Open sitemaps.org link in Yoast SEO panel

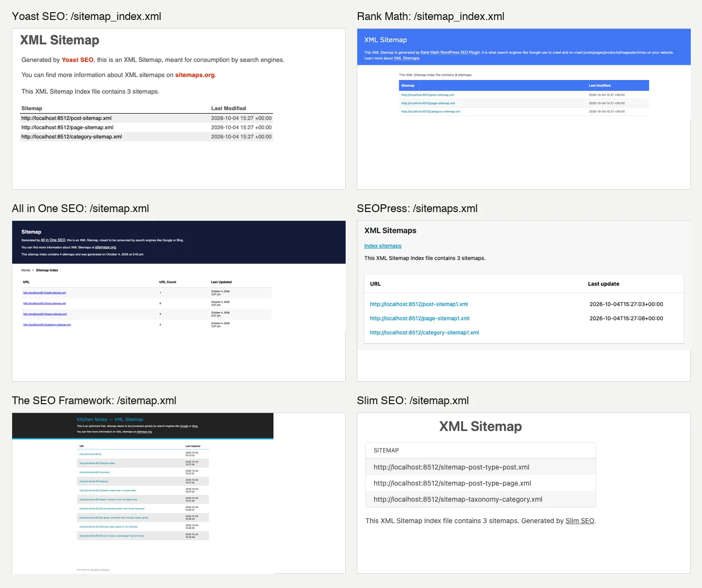click(195, 75)
